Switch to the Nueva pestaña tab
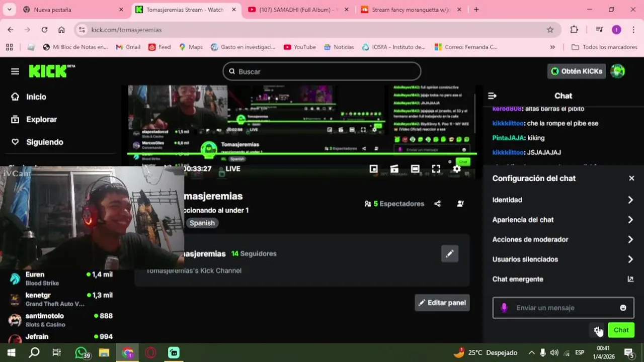The image size is (644, 362). 72,10
